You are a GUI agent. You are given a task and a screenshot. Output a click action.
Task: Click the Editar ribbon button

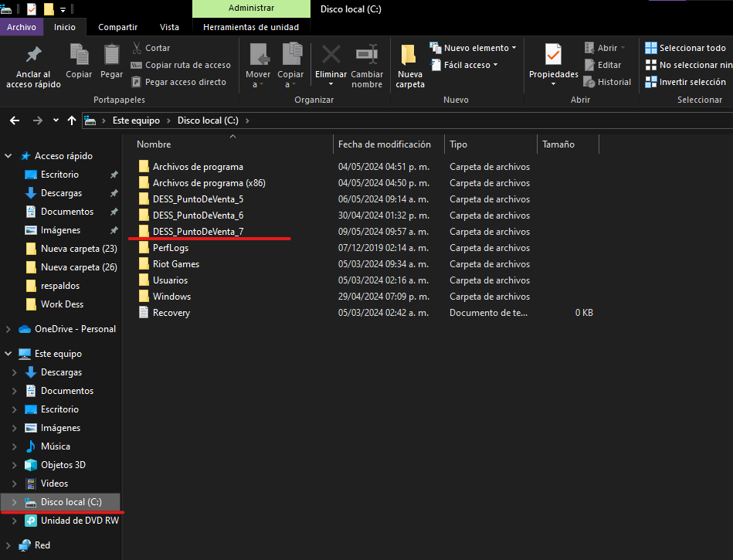(603, 65)
